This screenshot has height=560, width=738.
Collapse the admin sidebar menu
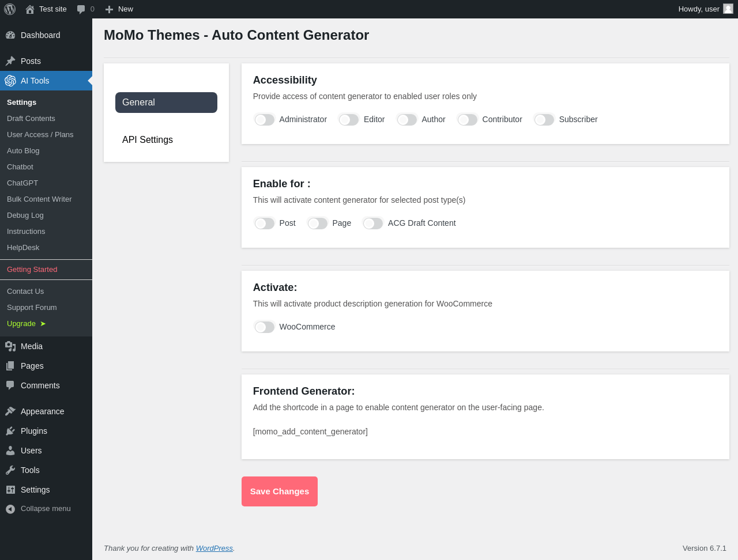coord(46,509)
